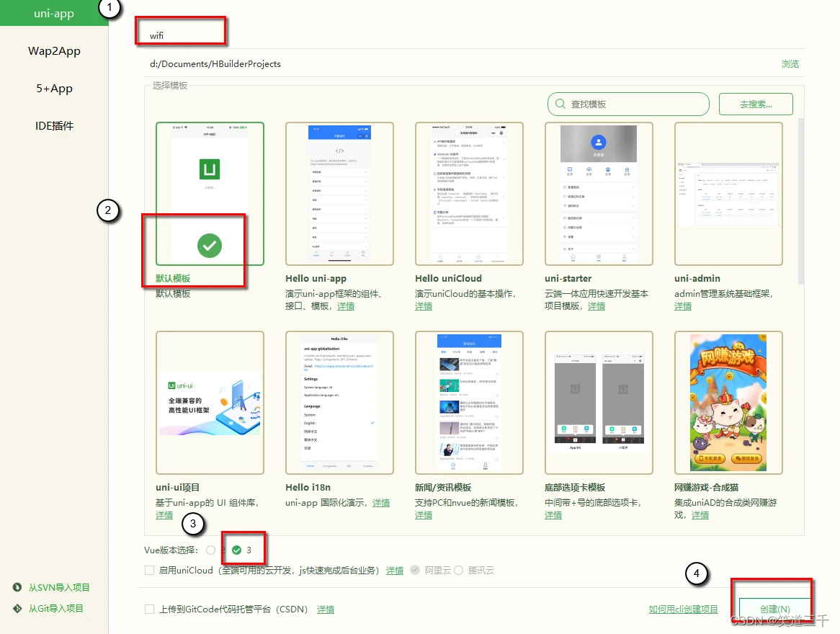This screenshot has height=634, width=840.
Task: Click the magnifier icon in template search
Action: pos(560,104)
